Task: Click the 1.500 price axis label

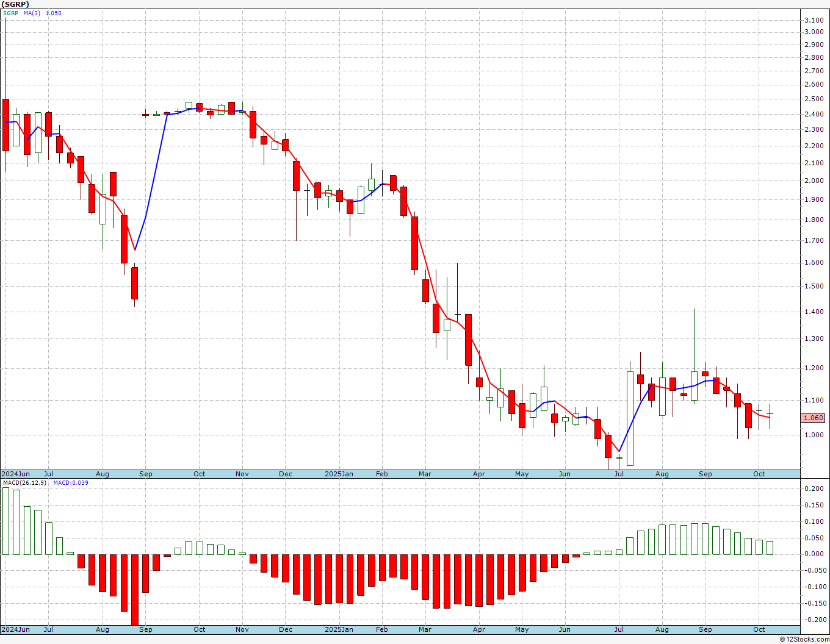Action: pos(814,286)
